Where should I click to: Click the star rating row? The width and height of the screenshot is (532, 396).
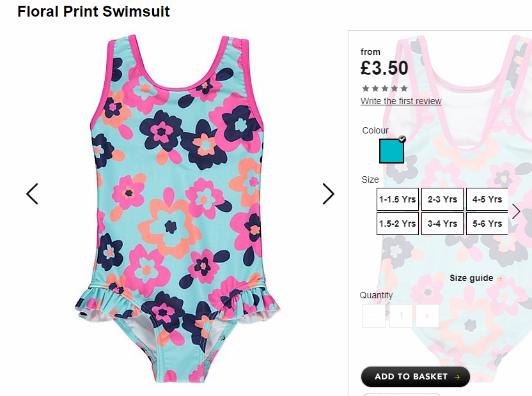tap(385, 89)
